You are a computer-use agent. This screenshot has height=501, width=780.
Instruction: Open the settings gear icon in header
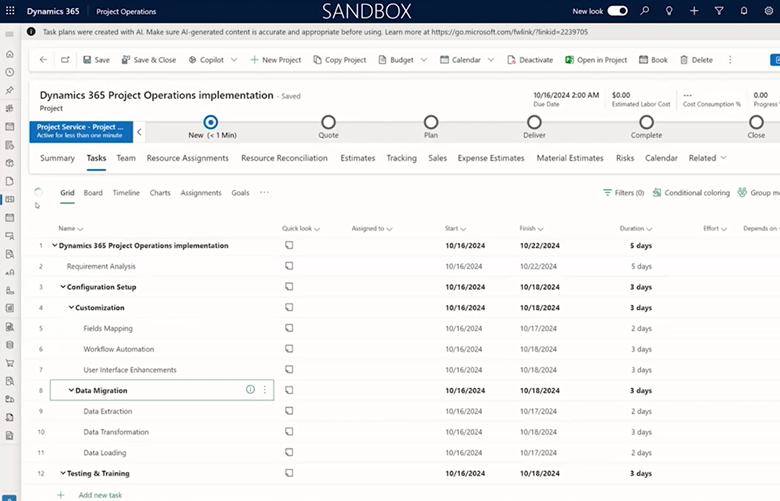click(769, 11)
